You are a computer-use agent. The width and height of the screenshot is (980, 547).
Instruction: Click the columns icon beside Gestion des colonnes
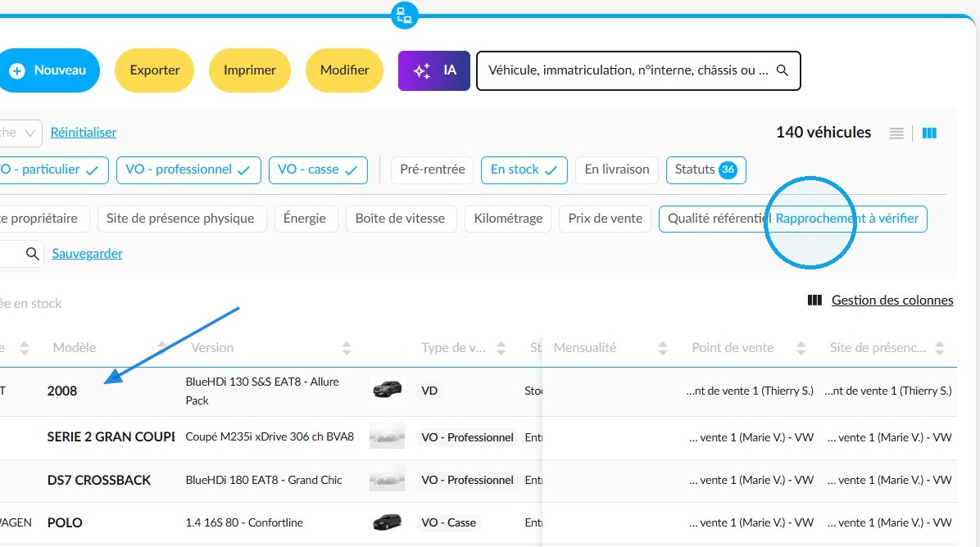point(814,301)
